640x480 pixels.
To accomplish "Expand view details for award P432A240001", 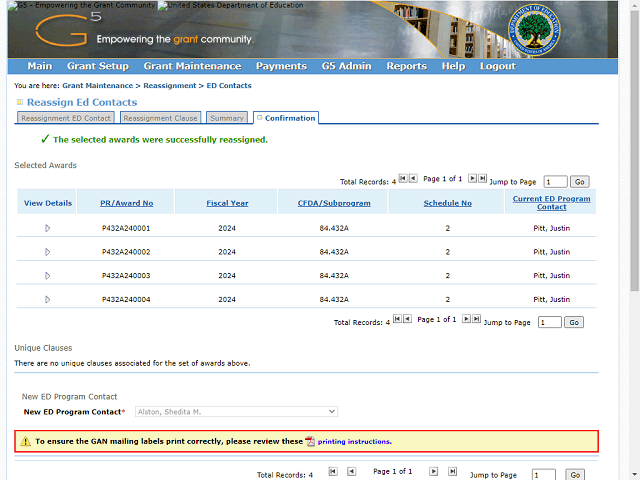I will click(x=47, y=228).
